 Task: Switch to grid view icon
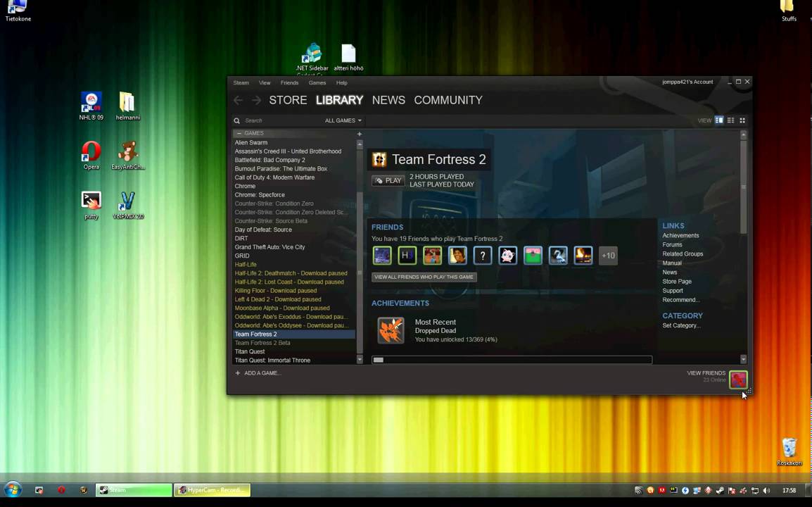coord(742,120)
